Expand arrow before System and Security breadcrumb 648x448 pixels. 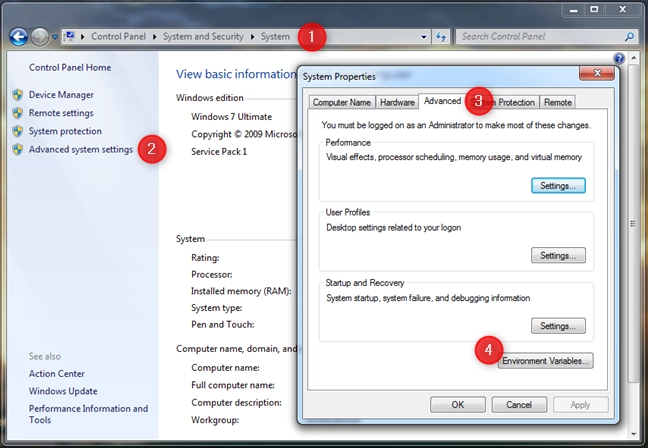pos(155,37)
